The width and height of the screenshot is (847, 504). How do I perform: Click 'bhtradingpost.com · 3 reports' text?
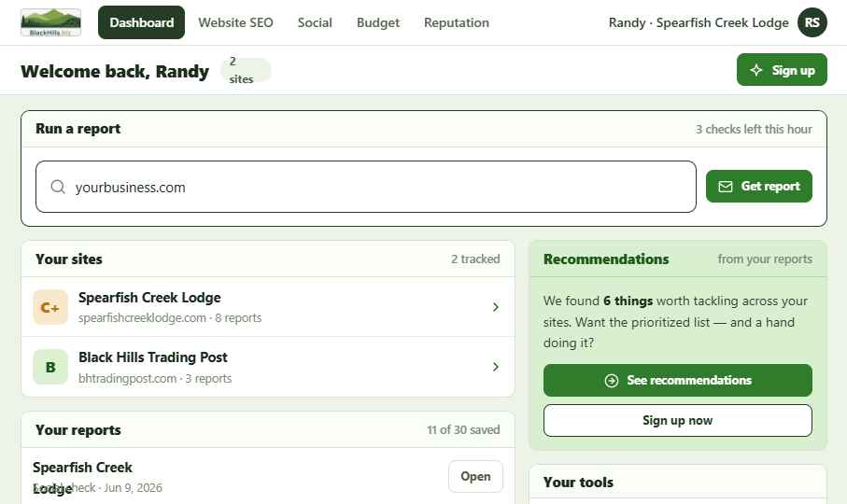click(155, 378)
